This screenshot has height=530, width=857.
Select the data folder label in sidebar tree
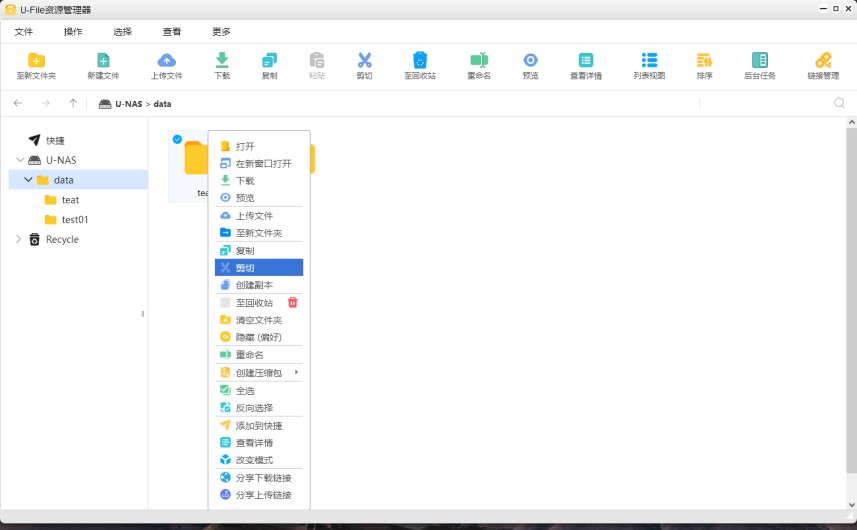pos(63,180)
